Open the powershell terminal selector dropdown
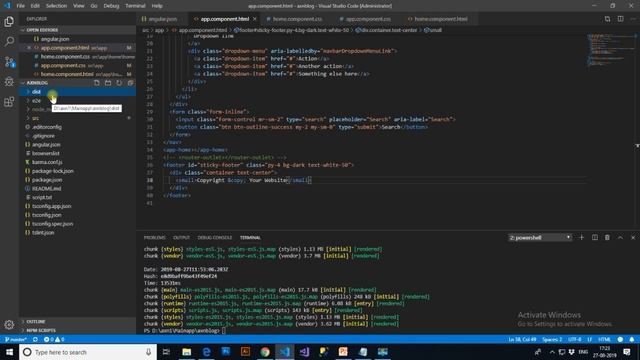The image size is (640, 360). coord(540,238)
